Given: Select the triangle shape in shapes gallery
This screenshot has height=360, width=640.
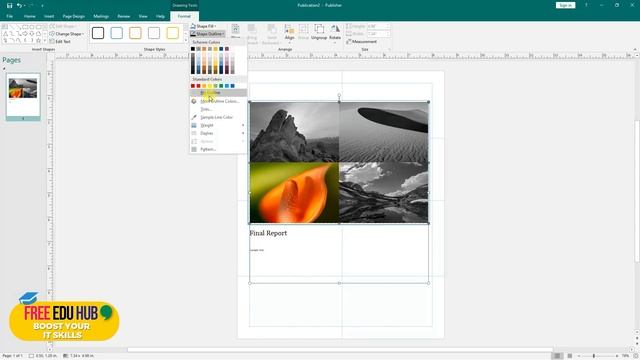Looking at the screenshot, I should tap(5, 34).
